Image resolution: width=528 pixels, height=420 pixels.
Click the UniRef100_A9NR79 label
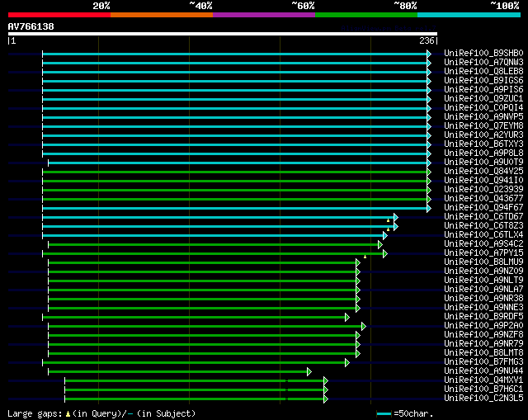tap(483, 344)
